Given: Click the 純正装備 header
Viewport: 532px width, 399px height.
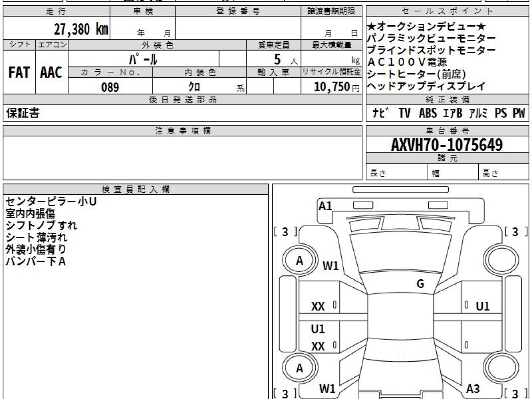Looking at the screenshot, I should pyautogui.click(x=447, y=100).
